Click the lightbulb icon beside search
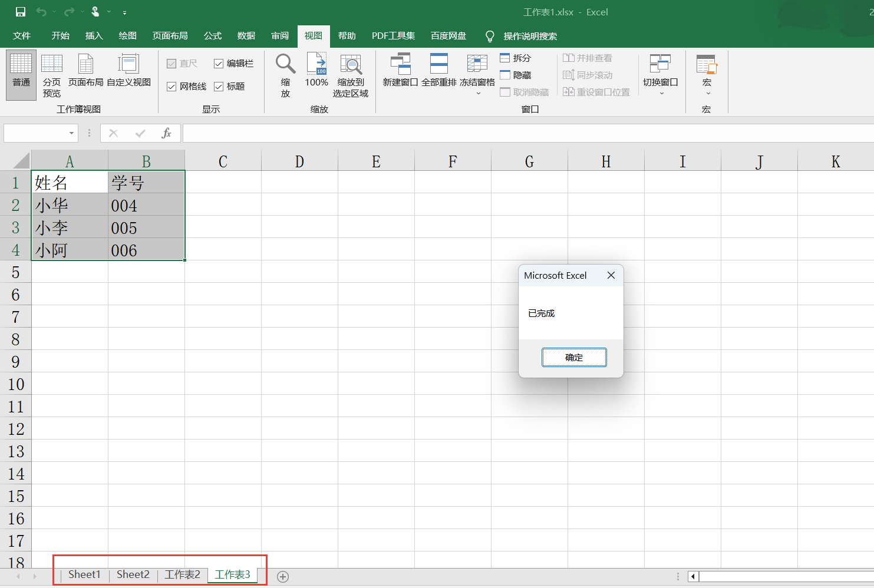Viewport: 874px width, 588px height. click(x=490, y=37)
